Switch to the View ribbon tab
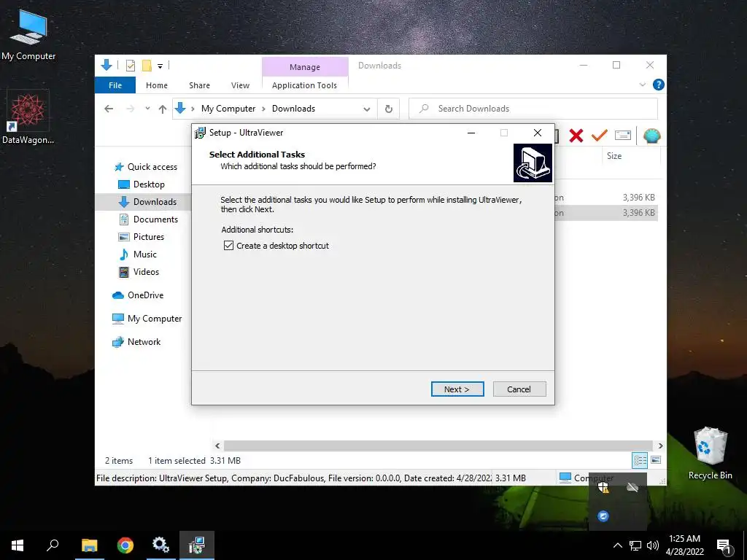This screenshot has height=560, width=747. 240,85
